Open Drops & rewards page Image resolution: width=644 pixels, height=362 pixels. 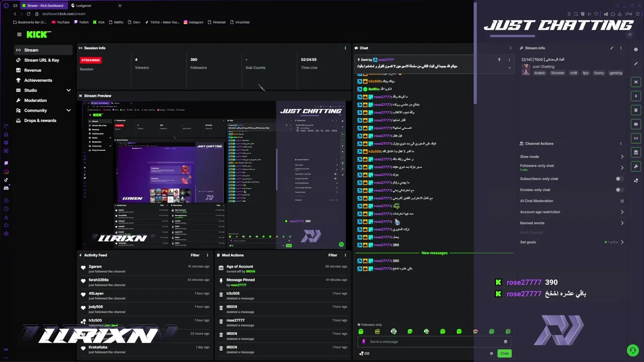coord(44,121)
